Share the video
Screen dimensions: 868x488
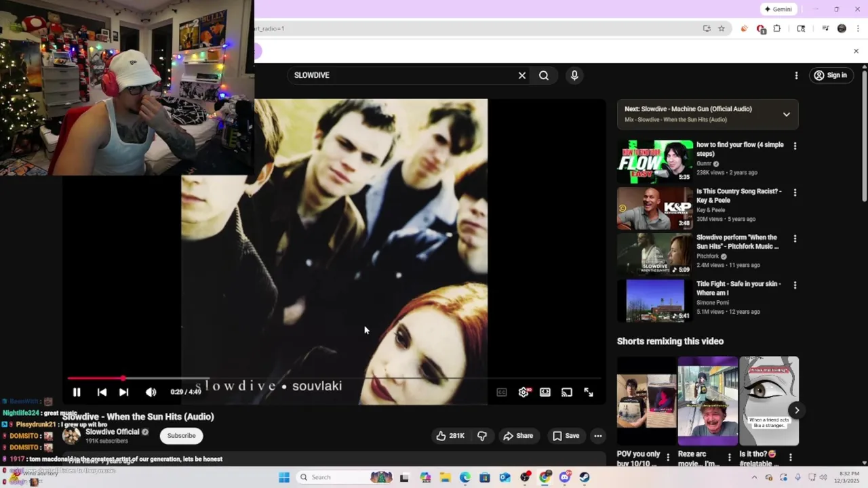518,436
